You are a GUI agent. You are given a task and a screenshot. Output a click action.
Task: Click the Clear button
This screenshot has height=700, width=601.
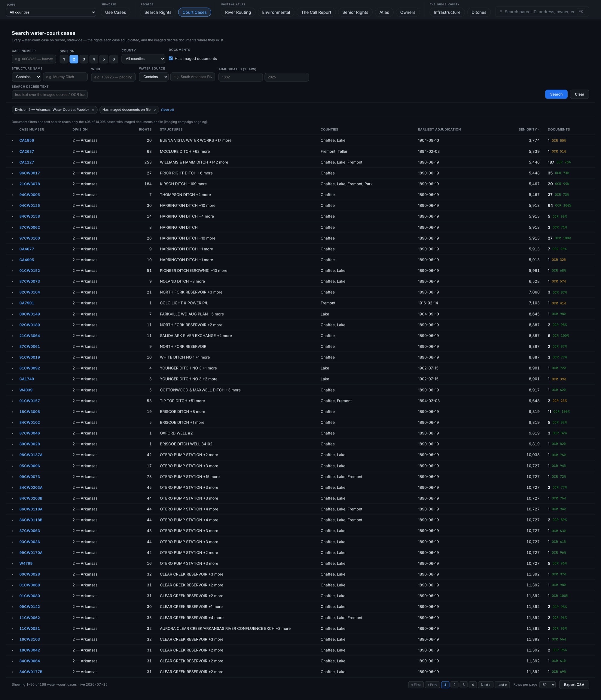pyautogui.click(x=579, y=94)
